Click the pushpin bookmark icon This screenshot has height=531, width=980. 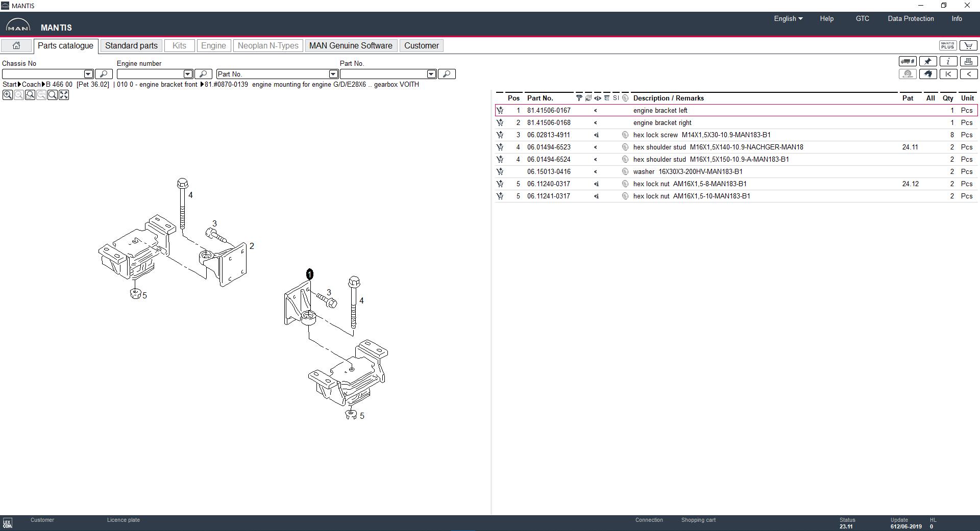coord(928,61)
